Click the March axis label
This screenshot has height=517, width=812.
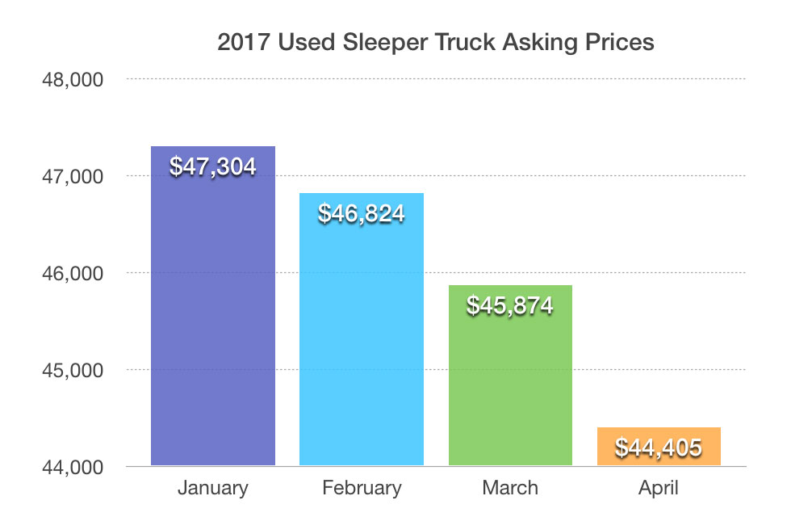[x=510, y=488]
